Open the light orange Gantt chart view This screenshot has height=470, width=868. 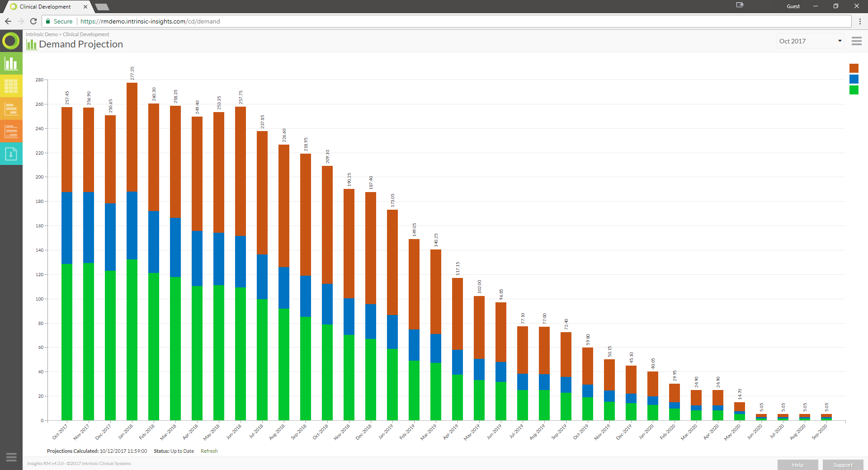pyautogui.click(x=11, y=108)
